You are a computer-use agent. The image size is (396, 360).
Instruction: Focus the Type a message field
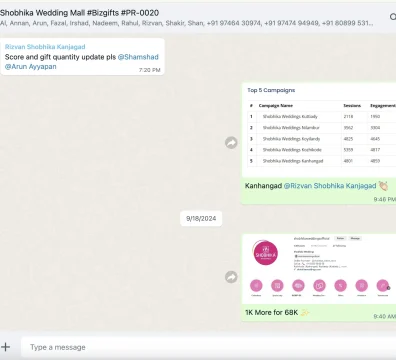tap(208, 347)
